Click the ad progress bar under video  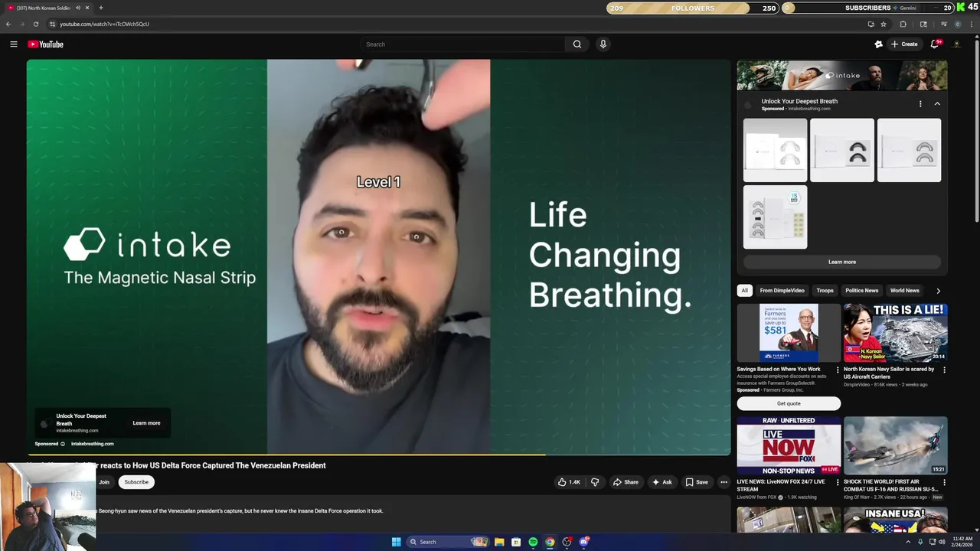tap(379, 455)
